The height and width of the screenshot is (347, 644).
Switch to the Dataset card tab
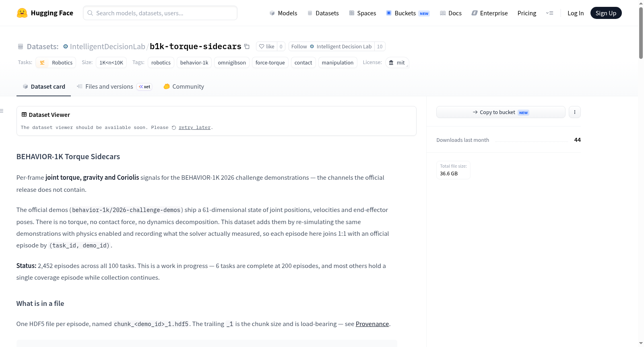tap(44, 87)
